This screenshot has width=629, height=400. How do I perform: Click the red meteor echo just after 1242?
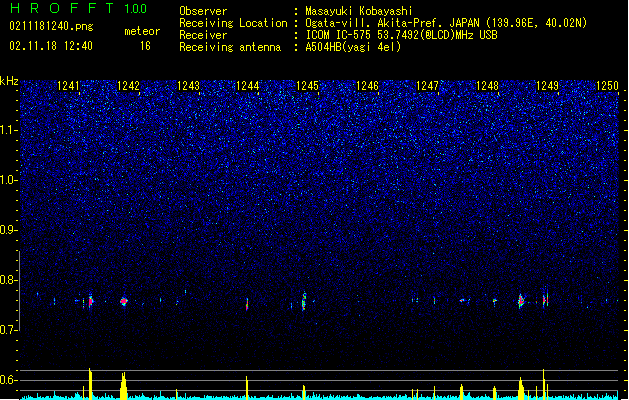pos(124,301)
